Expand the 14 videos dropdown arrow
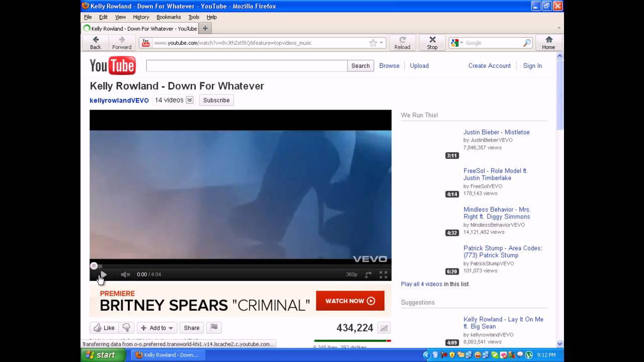644x362 pixels. (x=190, y=100)
